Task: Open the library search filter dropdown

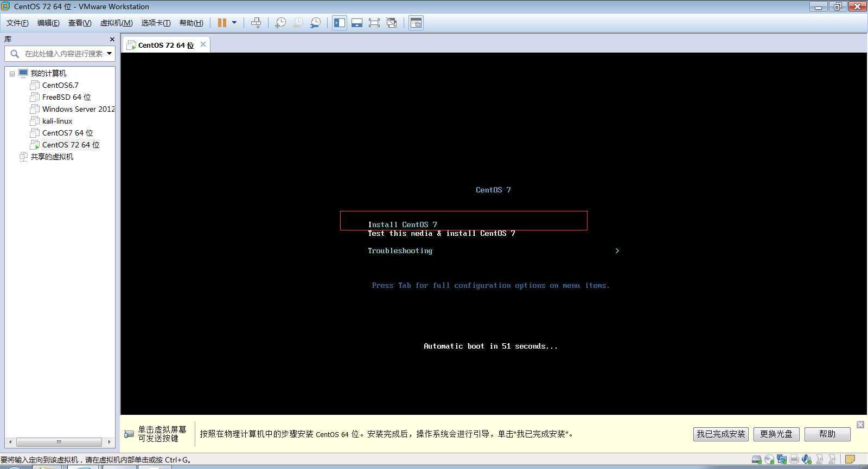Action: [x=110, y=53]
